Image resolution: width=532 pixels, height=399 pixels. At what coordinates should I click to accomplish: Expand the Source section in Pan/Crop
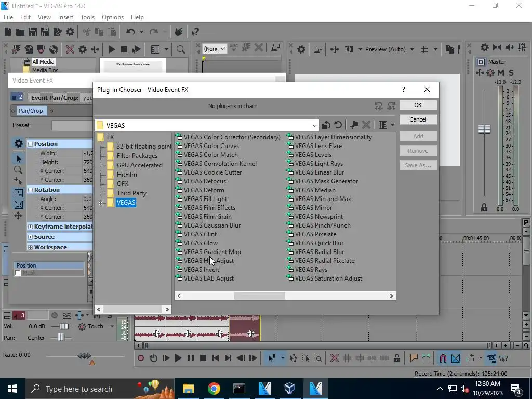30,237
